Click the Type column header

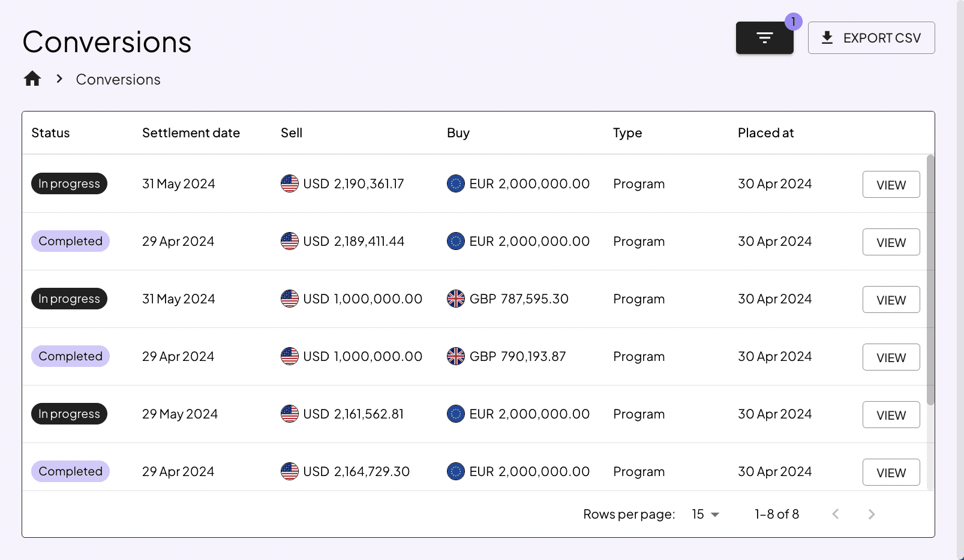[627, 133]
